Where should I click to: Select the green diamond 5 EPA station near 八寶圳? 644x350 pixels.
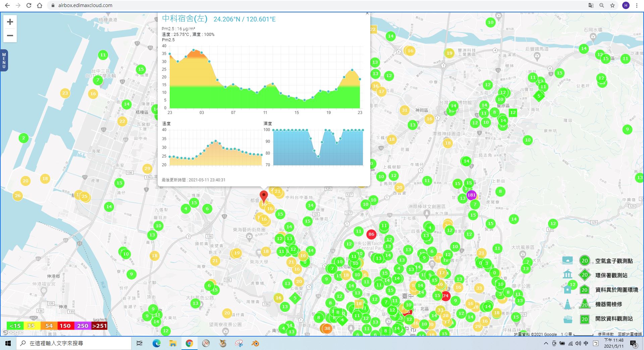point(539,96)
